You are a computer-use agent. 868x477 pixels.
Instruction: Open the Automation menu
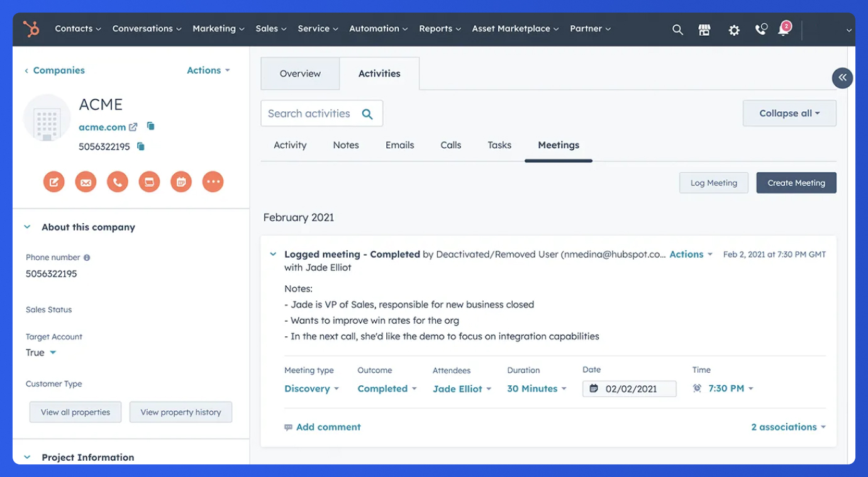coord(379,29)
